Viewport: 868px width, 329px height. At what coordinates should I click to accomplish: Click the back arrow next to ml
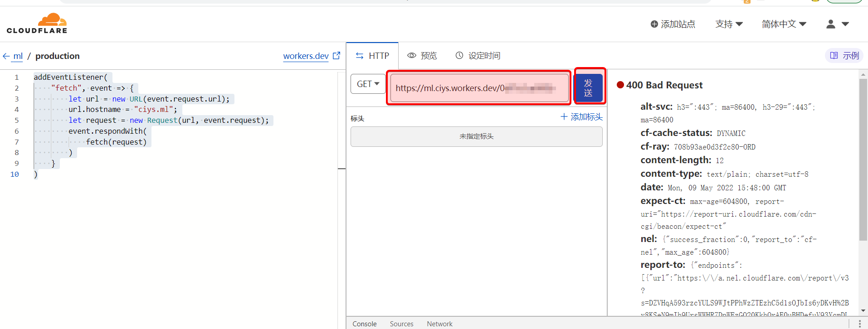pyautogui.click(x=6, y=56)
